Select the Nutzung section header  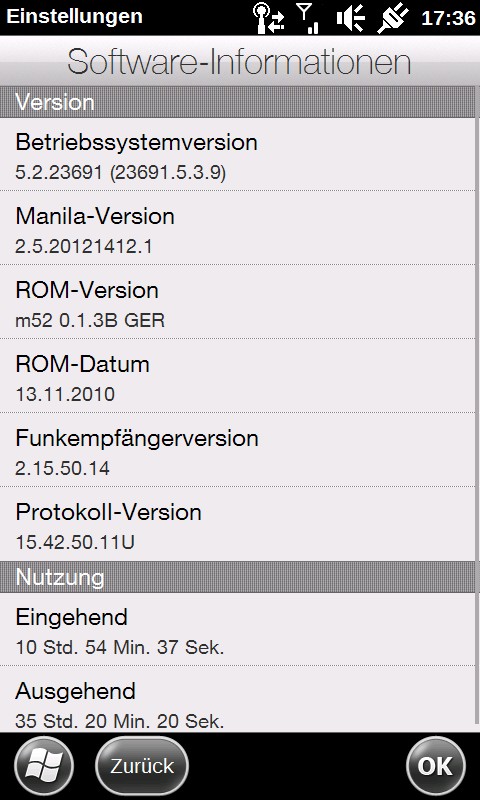pos(237,577)
